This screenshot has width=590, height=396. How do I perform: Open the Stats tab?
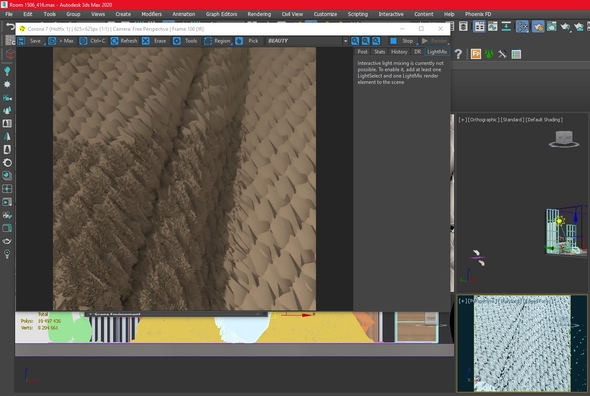click(379, 52)
